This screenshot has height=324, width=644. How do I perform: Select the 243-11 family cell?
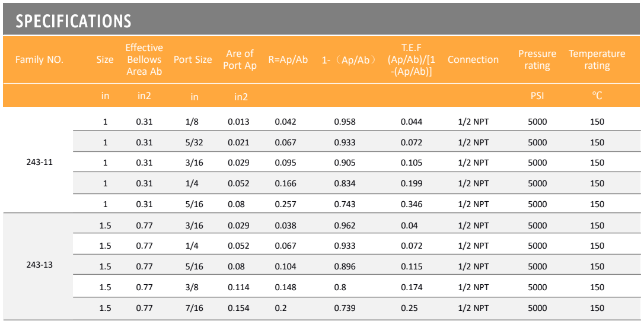[x=39, y=163]
